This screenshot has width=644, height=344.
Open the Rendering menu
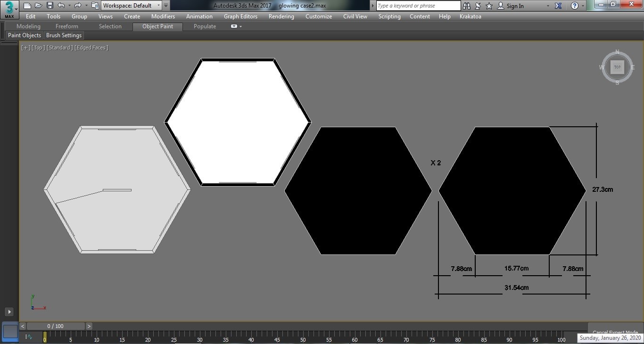pyautogui.click(x=281, y=16)
